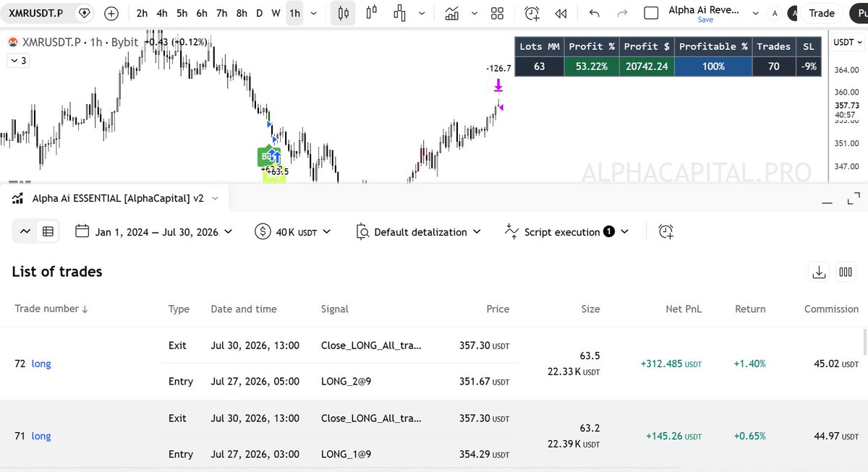Open the trade 71 long link

coord(41,436)
